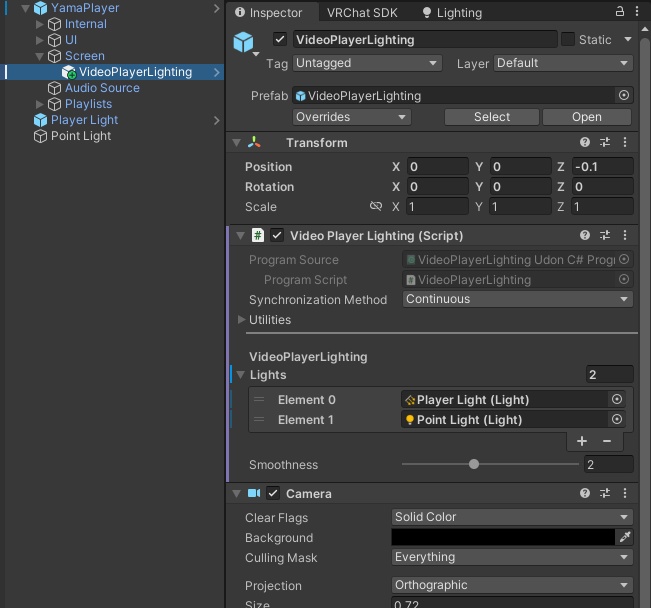Switch to the Lighting tab
Image resolution: width=651 pixels, height=608 pixels.
(452, 12)
